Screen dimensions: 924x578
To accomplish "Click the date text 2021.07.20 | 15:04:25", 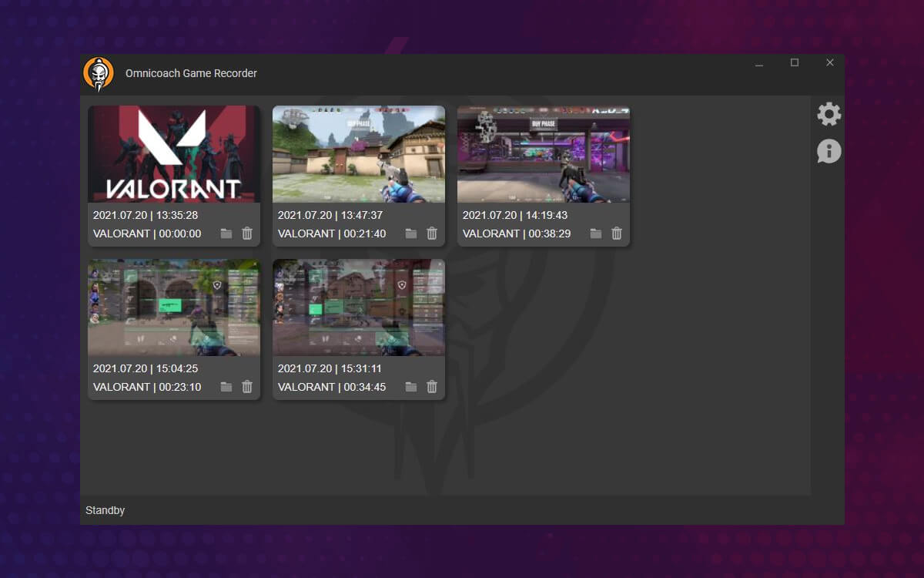I will tap(146, 368).
